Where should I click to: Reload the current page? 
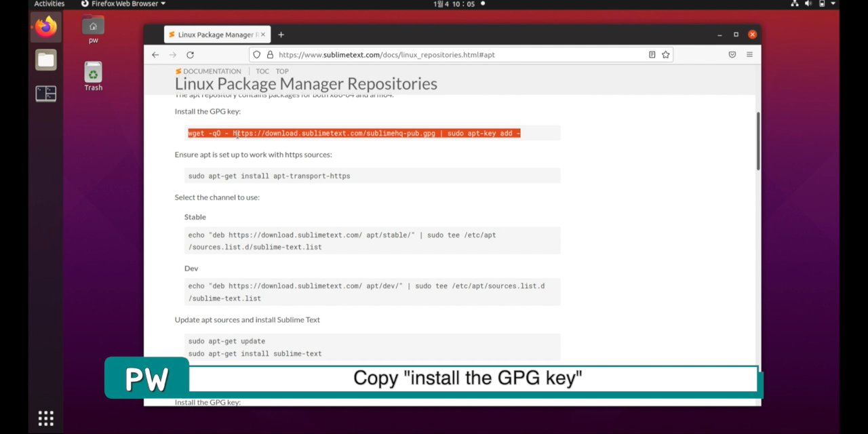pyautogui.click(x=191, y=55)
